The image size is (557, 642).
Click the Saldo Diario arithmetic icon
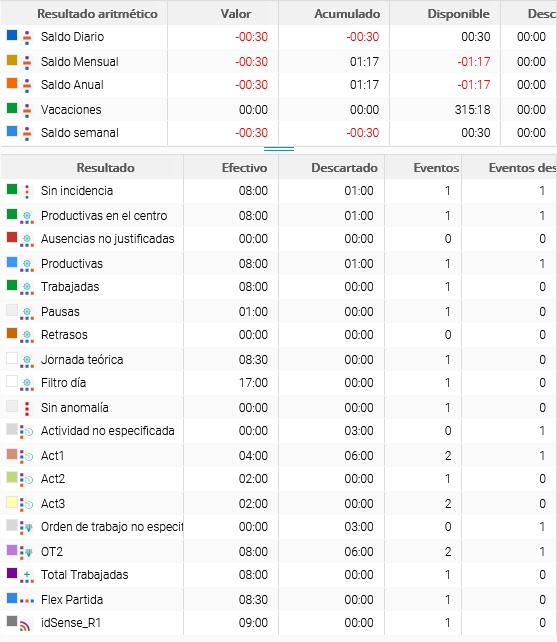click(27, 37)
